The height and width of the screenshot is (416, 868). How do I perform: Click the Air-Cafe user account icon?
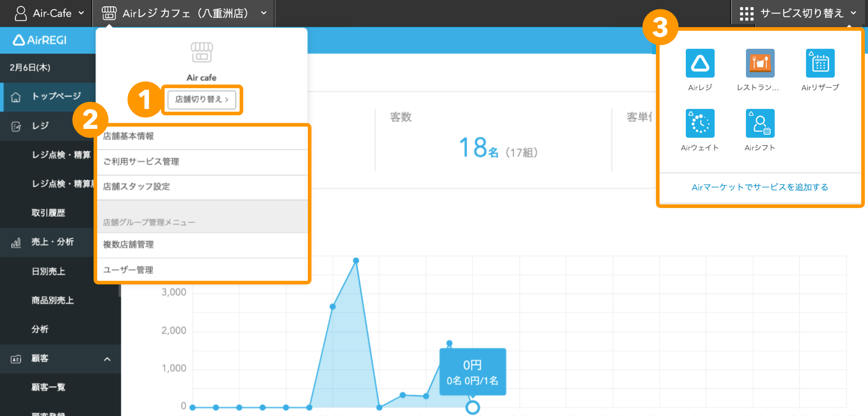pos(21,13)
